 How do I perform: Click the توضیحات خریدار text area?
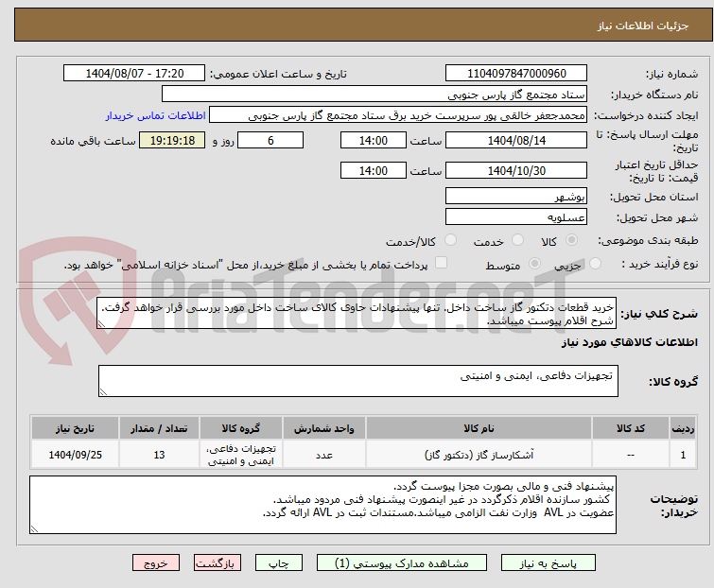click(322, 505)
